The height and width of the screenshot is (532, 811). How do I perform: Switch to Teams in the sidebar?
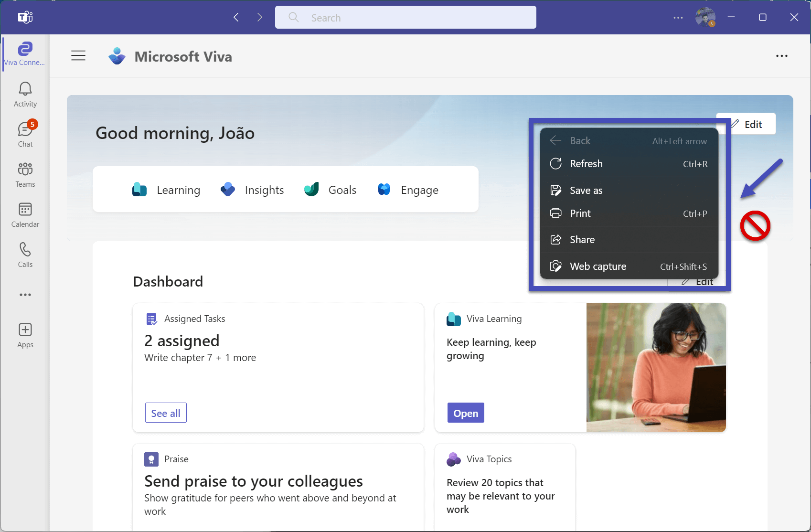pyautogui.click(x=25, y=174)
